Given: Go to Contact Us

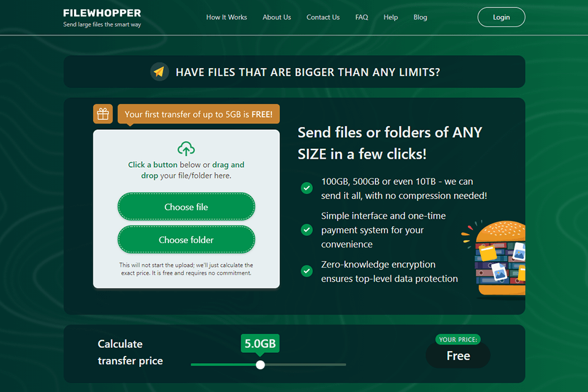Looking at the screenshot, I should tap(323, 17).
